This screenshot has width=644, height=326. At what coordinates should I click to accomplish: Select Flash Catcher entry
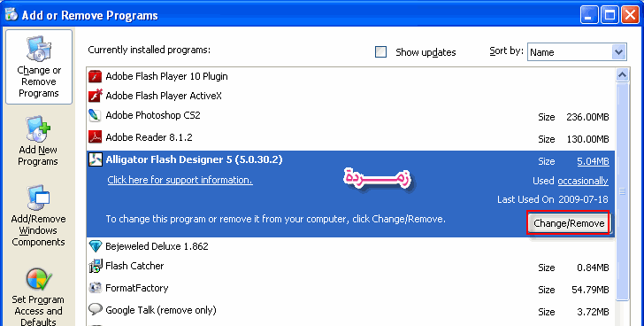pos(350,267)
